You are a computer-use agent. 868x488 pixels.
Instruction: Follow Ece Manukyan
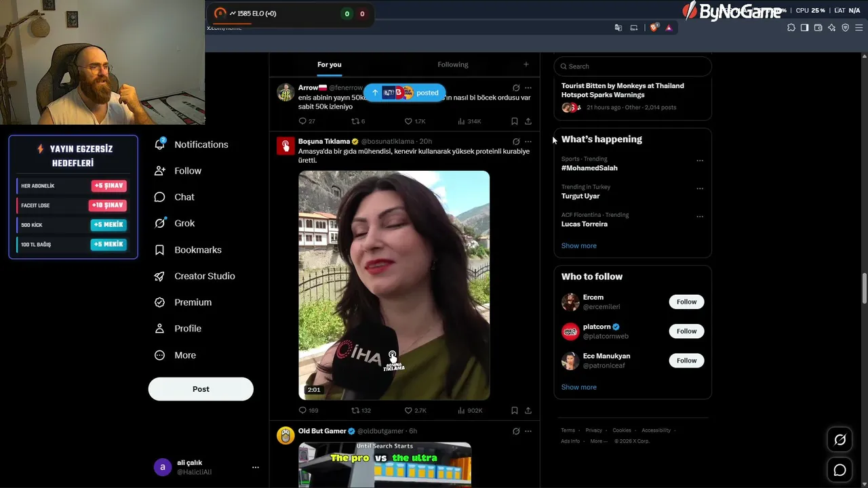click(686, 361)
